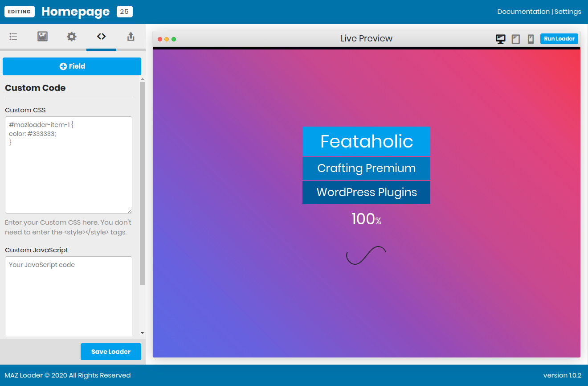
Task: Click the green dot in Live Preview
Action: pyautogui.click(x=174, y=39)
